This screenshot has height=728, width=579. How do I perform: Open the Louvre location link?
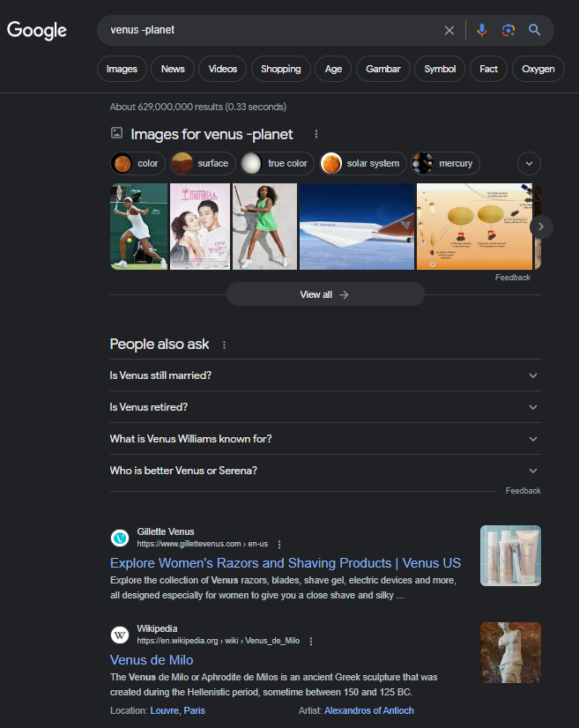click(x=165, y=710)
